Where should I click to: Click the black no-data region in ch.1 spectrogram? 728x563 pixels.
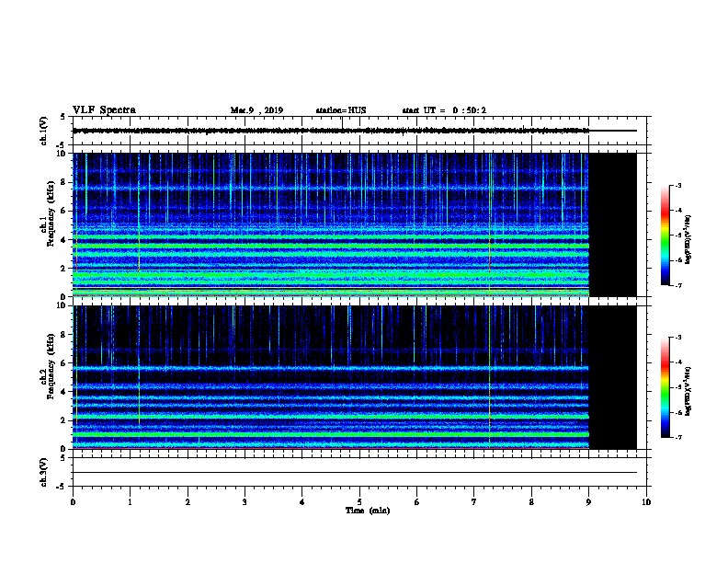pyautogui.click(x=612, y=224)
